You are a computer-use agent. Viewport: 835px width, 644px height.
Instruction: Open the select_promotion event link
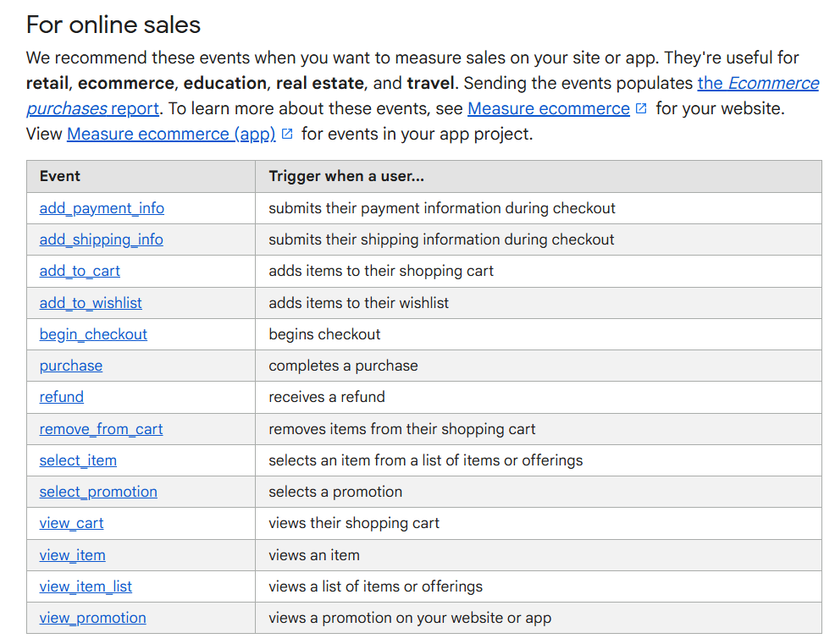[x=98, y=492]
